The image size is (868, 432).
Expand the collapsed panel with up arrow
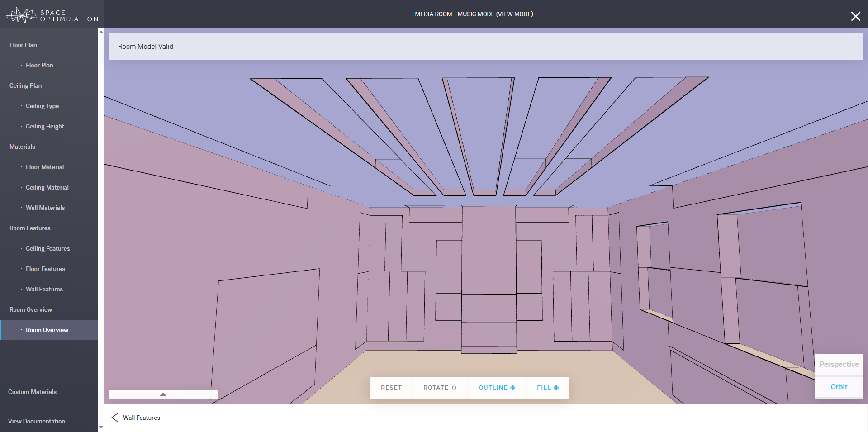tap(163, 395)
